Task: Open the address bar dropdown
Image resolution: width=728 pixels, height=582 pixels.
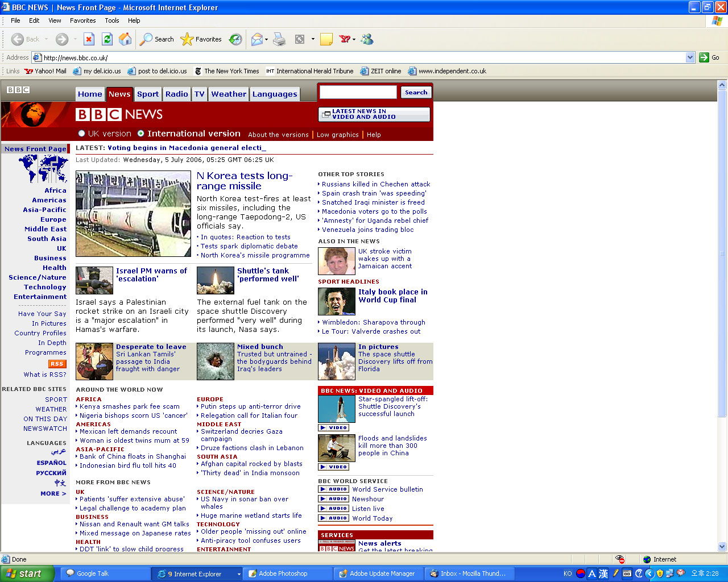Action: pos(690,57)
